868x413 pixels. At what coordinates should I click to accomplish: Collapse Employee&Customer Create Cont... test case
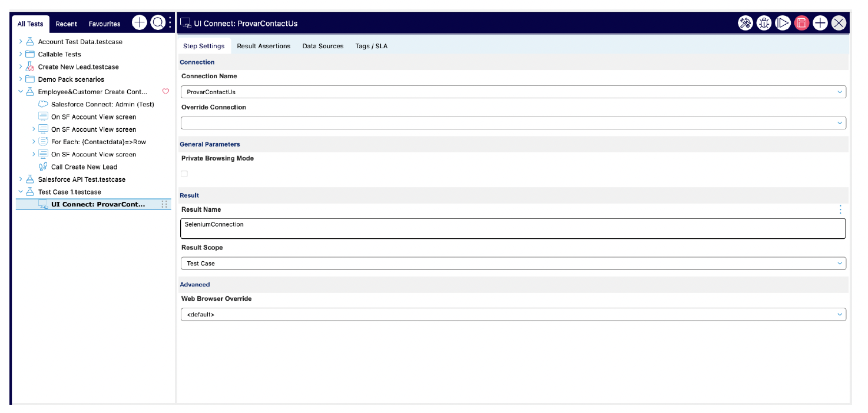(x=21, y=92)
